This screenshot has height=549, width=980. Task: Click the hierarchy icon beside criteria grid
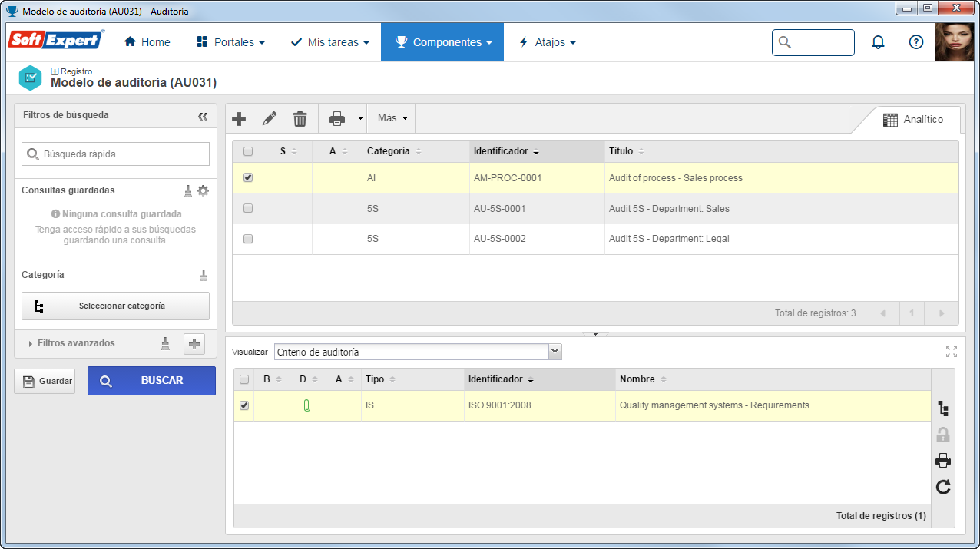(943, 408)
